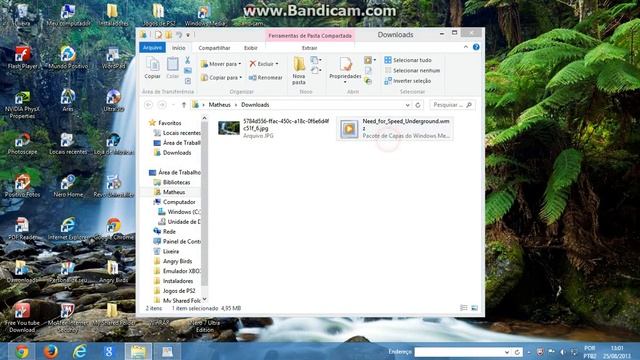
Task: Collapse the ribbon with the chevron
Action: coord(466,47)
